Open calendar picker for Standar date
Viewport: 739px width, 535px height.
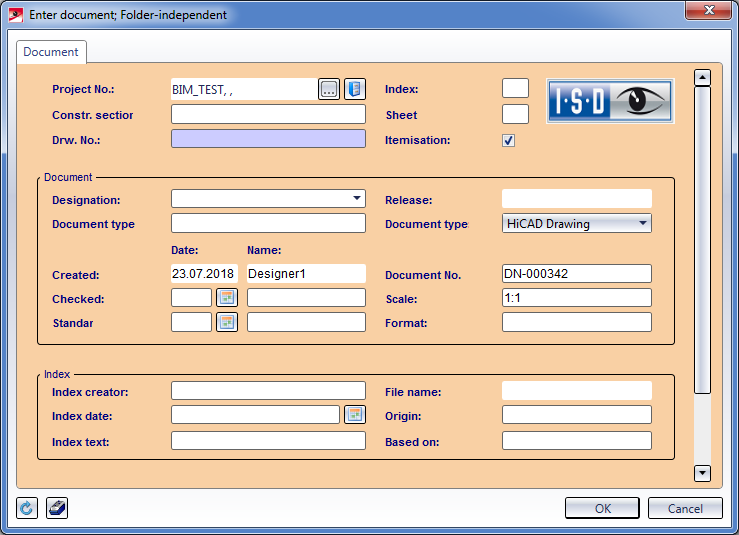(227, 322)
